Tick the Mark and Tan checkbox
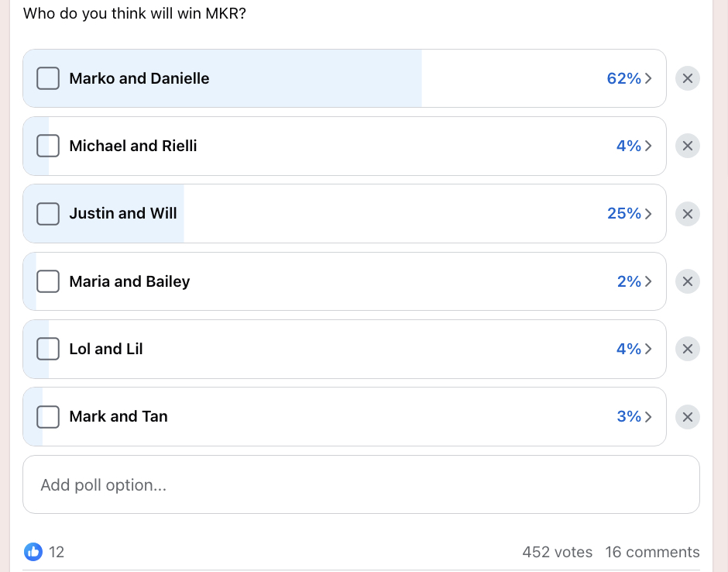Image resolution: width=728 pixels, height=572 pixels. pyautogui.click(x=48, y=417)
